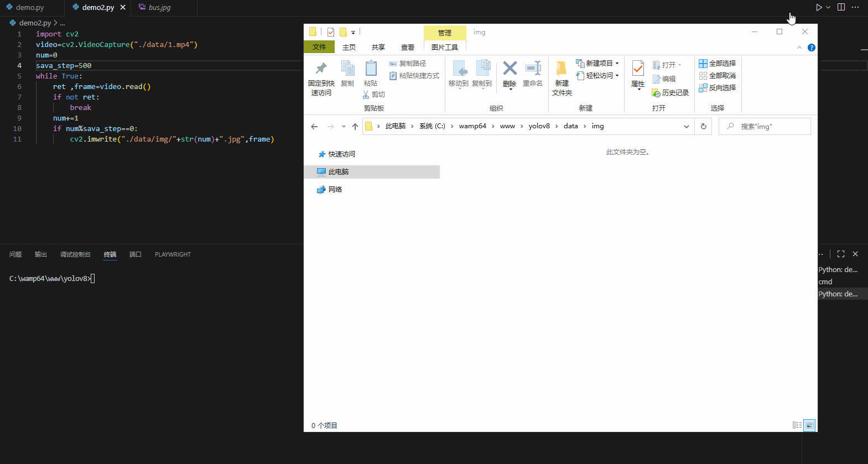868x464 pixels.
Task: Switch to the 图片工具 ribbon tab
Action: pos(445,48)
